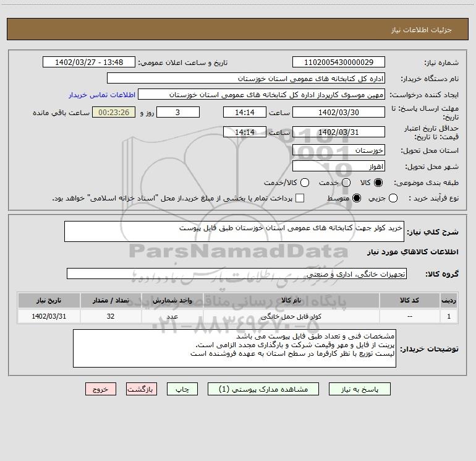Toggle اسناد خزانه اسلامی payment checkbox

(300, 198)
